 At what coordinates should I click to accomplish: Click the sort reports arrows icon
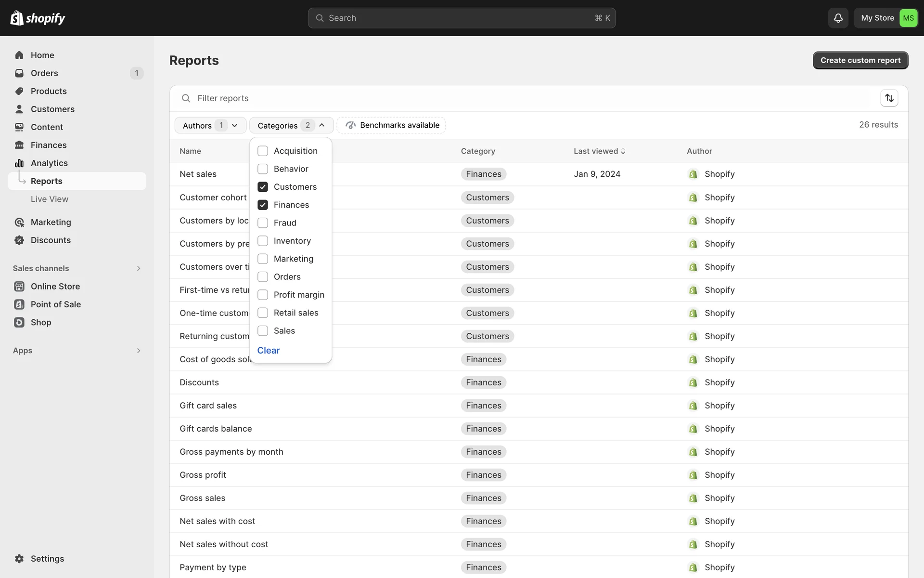[x=889, y=98]
